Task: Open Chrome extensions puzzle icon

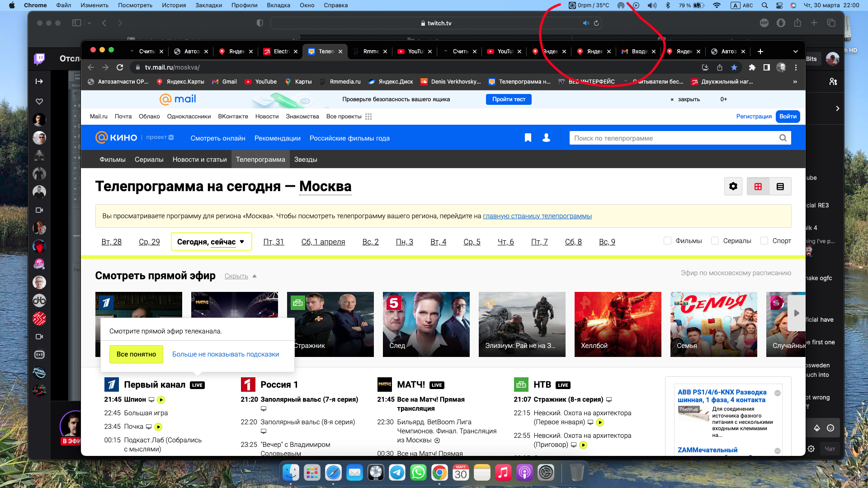Action: pos(752,67)
